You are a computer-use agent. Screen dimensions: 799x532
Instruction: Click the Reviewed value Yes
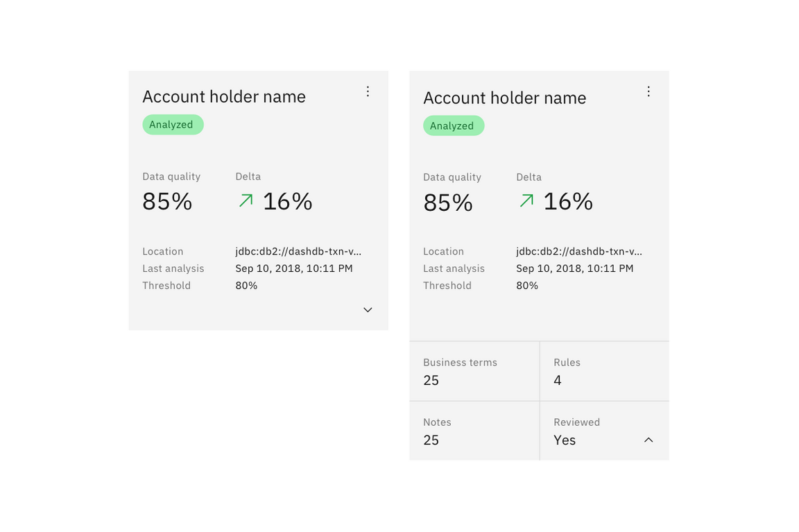(565, 440)
